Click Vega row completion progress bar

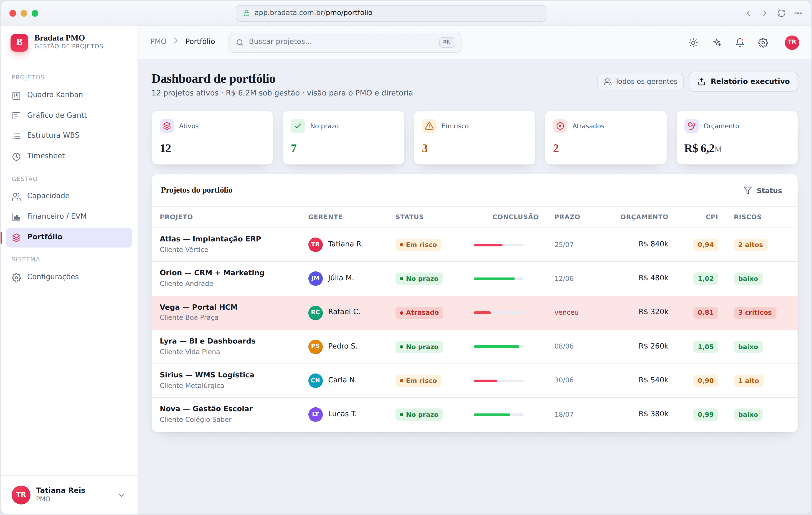[498, 313]
